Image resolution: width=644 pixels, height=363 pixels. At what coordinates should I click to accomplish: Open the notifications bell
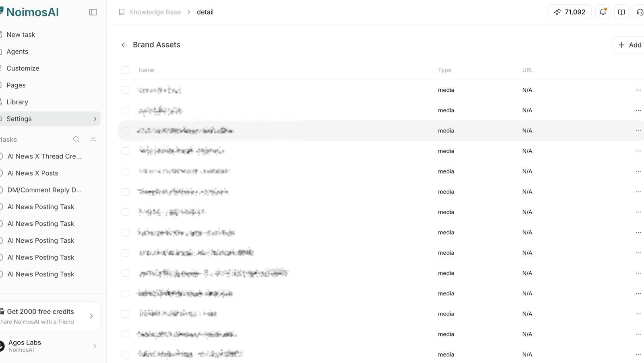(x=603, y=12)
